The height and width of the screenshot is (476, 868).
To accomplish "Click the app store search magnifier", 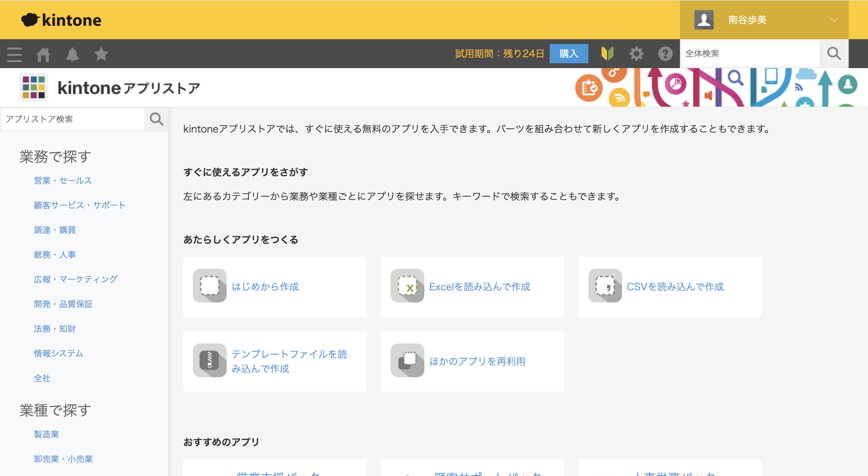I will point(157,119).
